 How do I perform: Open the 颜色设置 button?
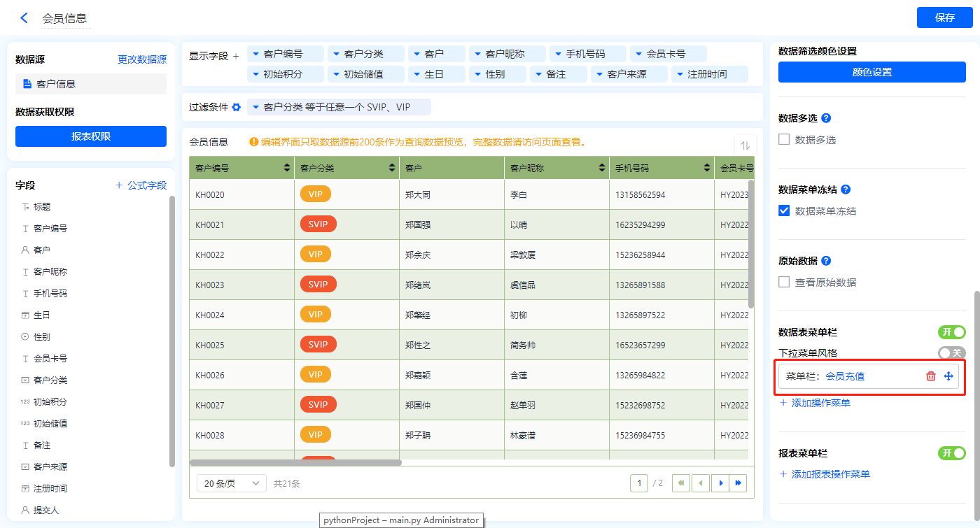[x=871, y=72]
